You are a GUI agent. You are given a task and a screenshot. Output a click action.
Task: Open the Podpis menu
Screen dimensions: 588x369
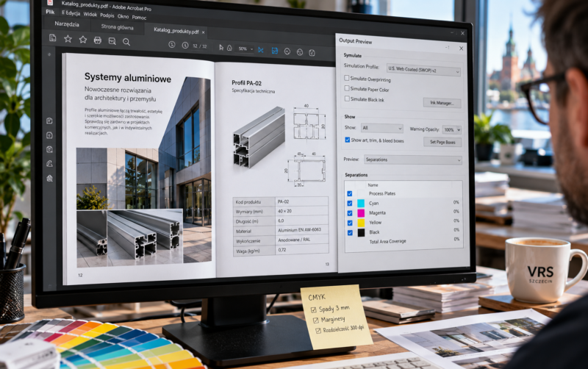(x=107, y=15)
